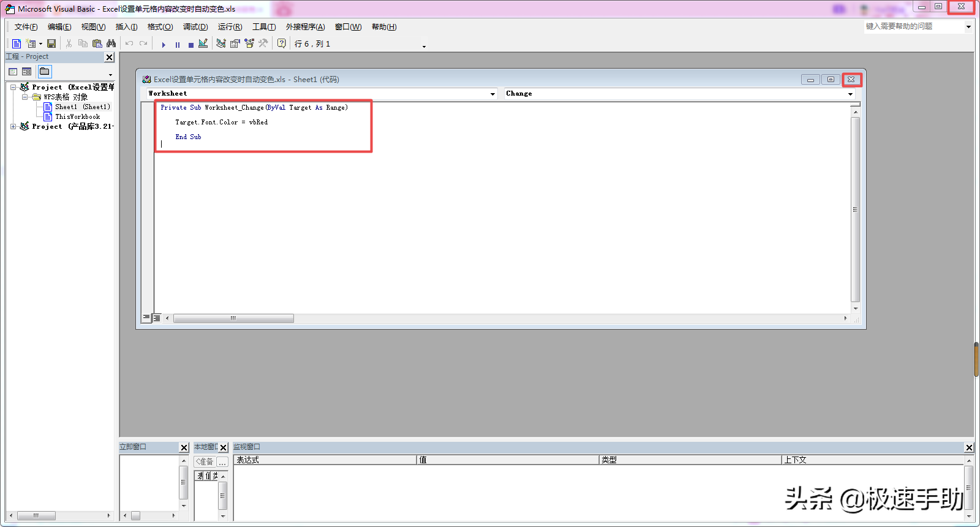Open the Change procedure dropdown
The height and width of the screenshot is (527, 980).
[x=850, y=94]
